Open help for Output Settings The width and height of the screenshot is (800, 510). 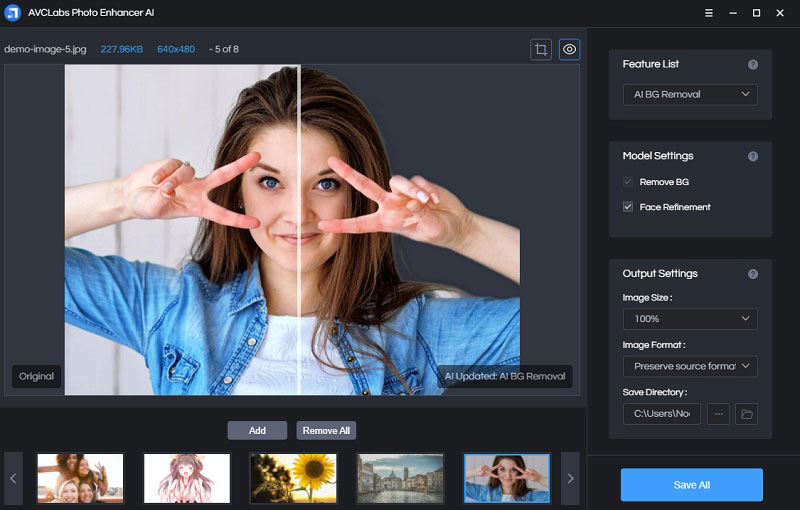click(753, 274)
